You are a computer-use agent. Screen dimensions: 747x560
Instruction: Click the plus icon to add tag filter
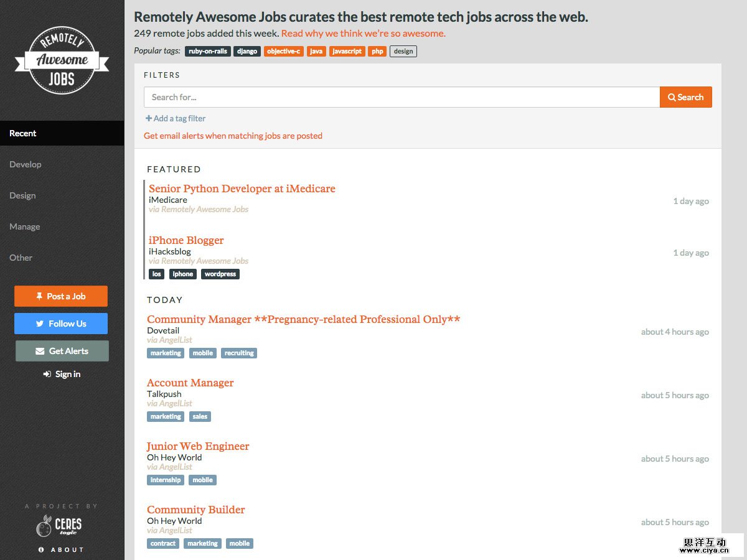pyautogui.click(x=149, y=118)
